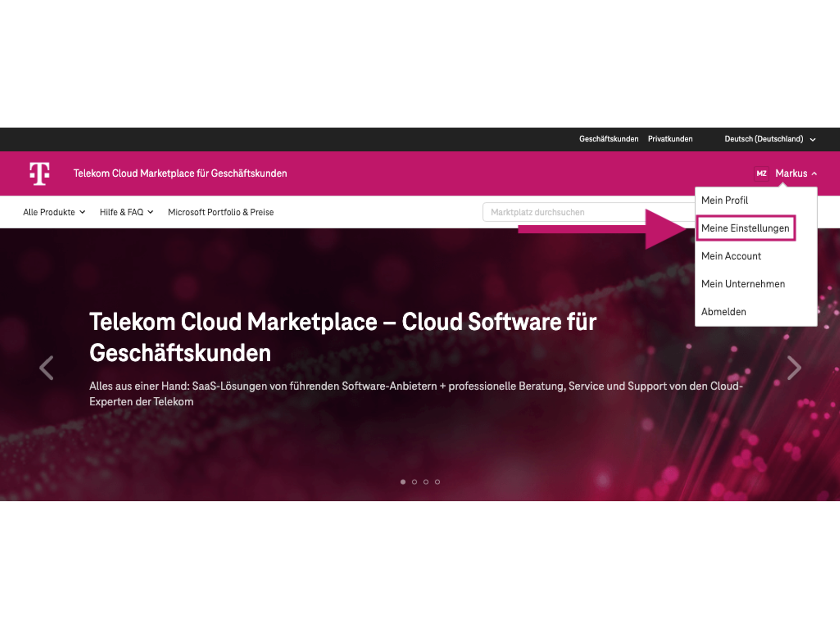
Task: Click the next carousel arrow
Action: click(793, 368)
